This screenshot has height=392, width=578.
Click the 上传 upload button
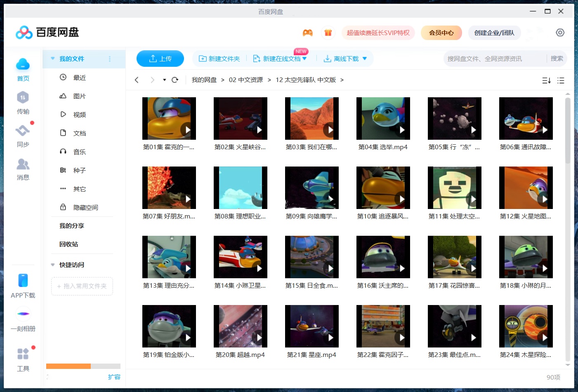[x=160, y=59]
